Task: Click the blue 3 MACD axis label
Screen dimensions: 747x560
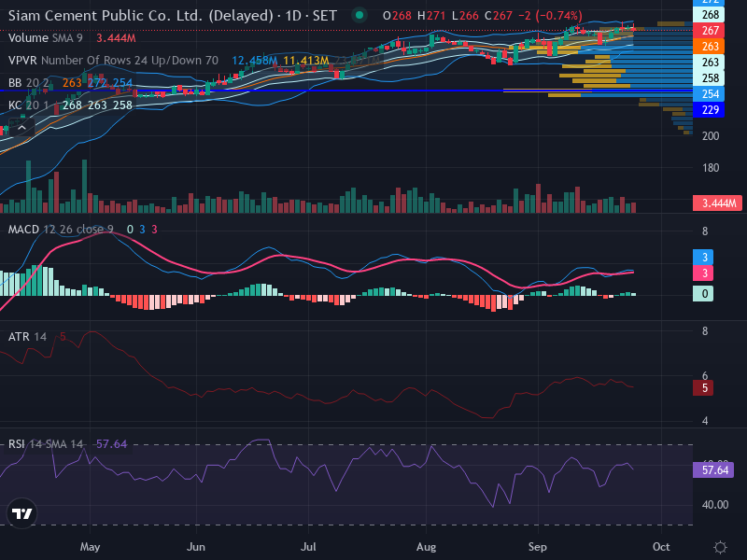Action: pyautogui.click(x=703, y=258)
